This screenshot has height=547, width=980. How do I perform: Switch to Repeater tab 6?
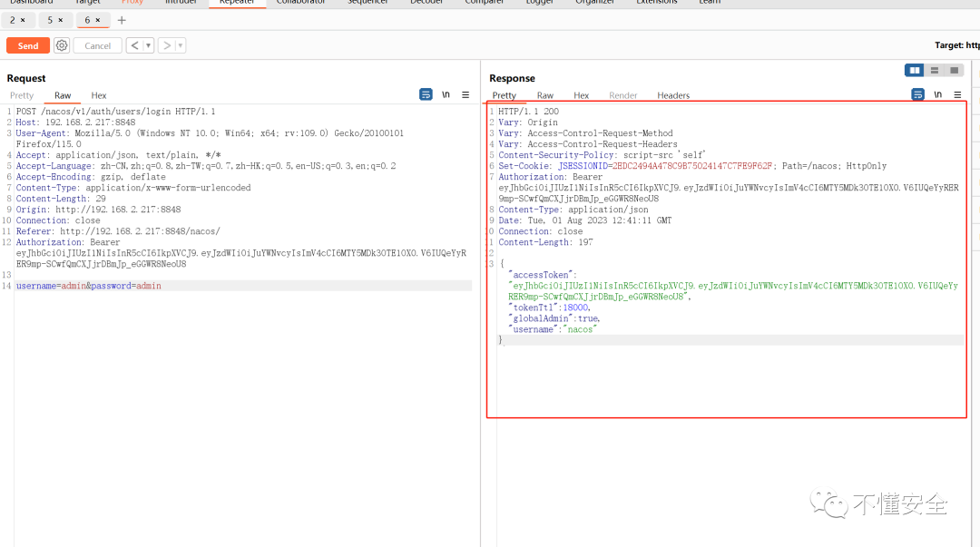click(87, 20)
